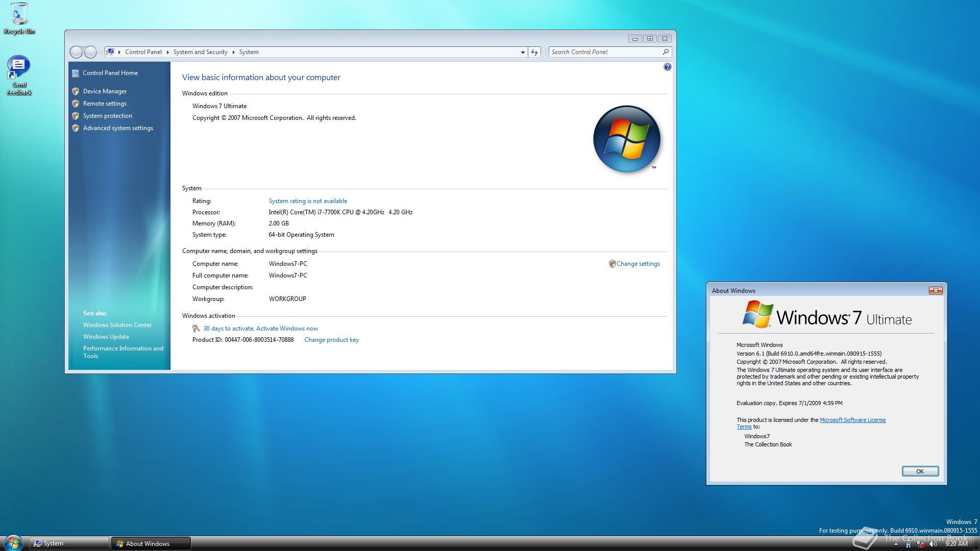The image size is (980, 551).
Task: Click the Windows logo in System window
Action: point(626,139)
